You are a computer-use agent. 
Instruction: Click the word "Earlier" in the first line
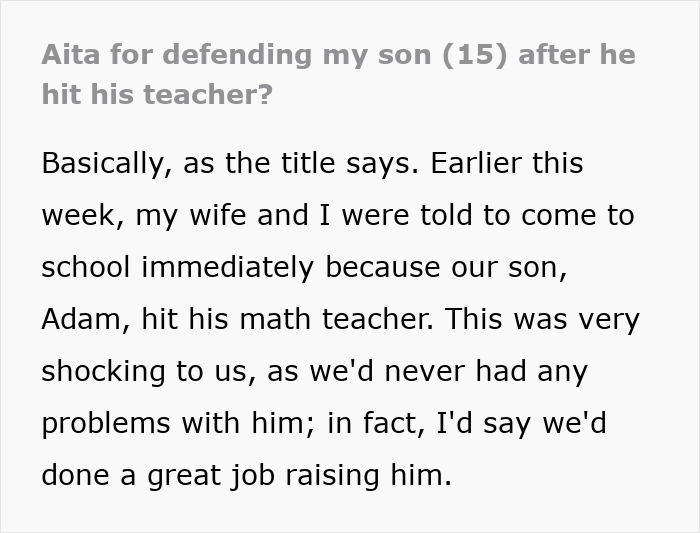(x=476, y=163)
